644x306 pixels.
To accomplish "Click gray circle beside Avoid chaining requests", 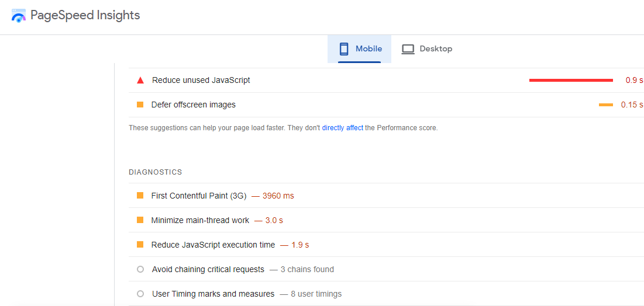I will pos(140,269).
